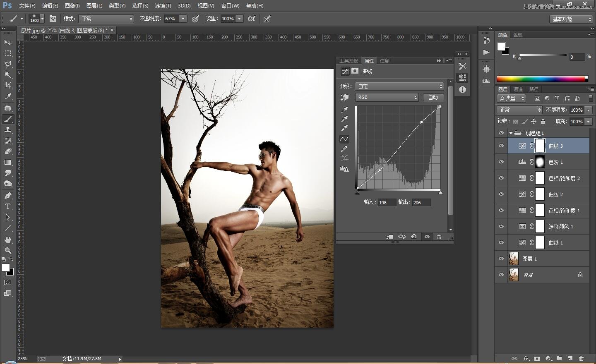Click the foreground color swatch in toolbox

[x=6, y=268]
